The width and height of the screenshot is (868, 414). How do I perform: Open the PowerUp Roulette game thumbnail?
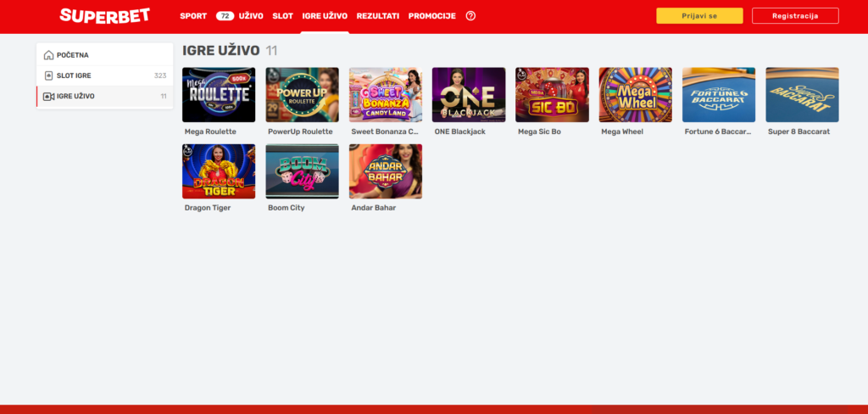[303, 95]
